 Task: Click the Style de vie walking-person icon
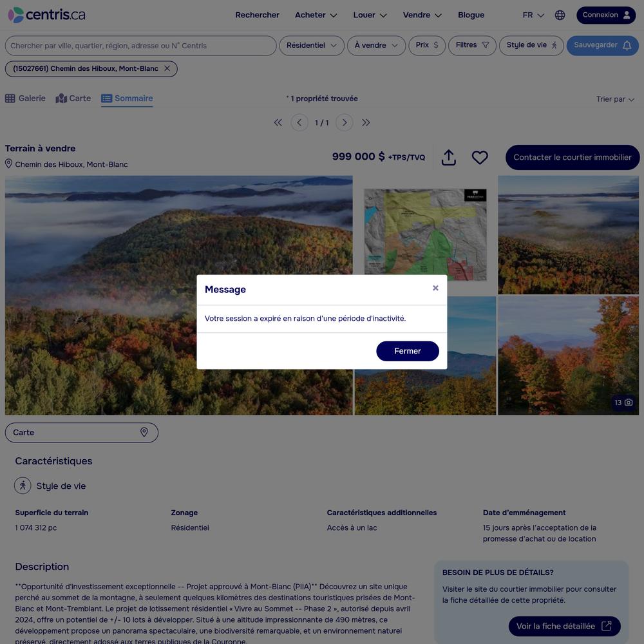(23, 486)
